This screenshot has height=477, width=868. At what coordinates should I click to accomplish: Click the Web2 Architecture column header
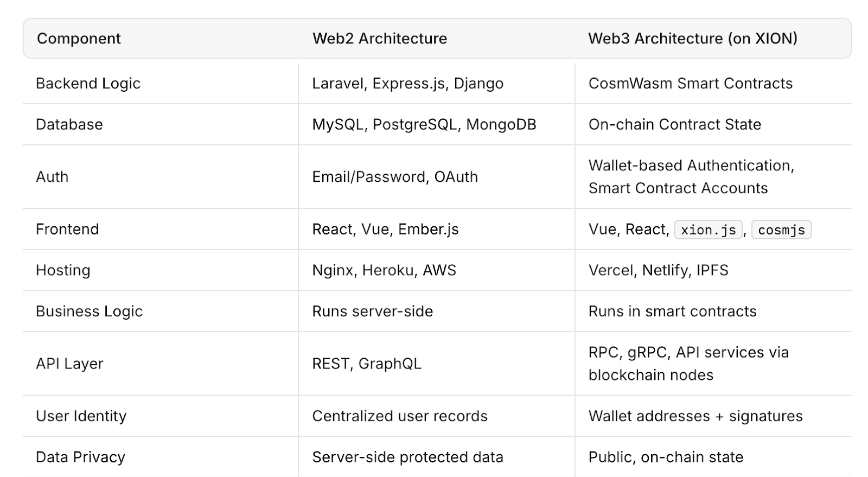pos(380,39)
